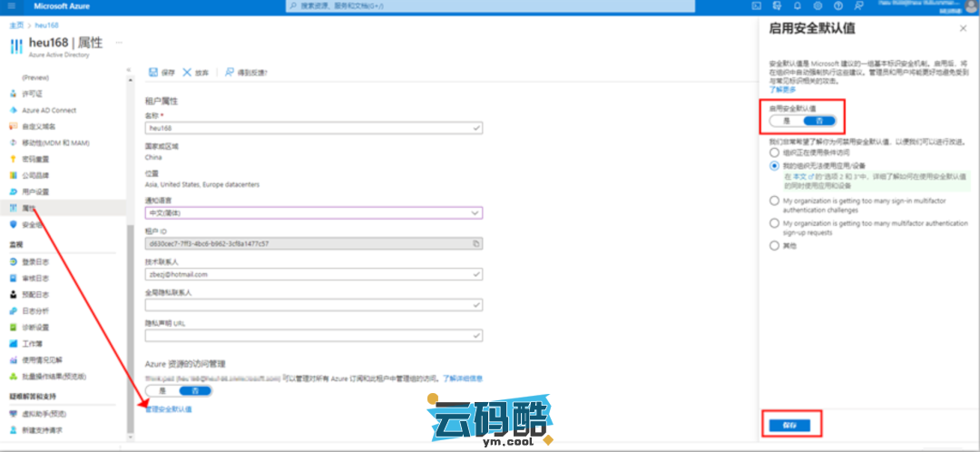The width and height of the screenshot is (980, 452).
Task: Click the 放弃 discard X icon
Action: [x=188, y=72]
